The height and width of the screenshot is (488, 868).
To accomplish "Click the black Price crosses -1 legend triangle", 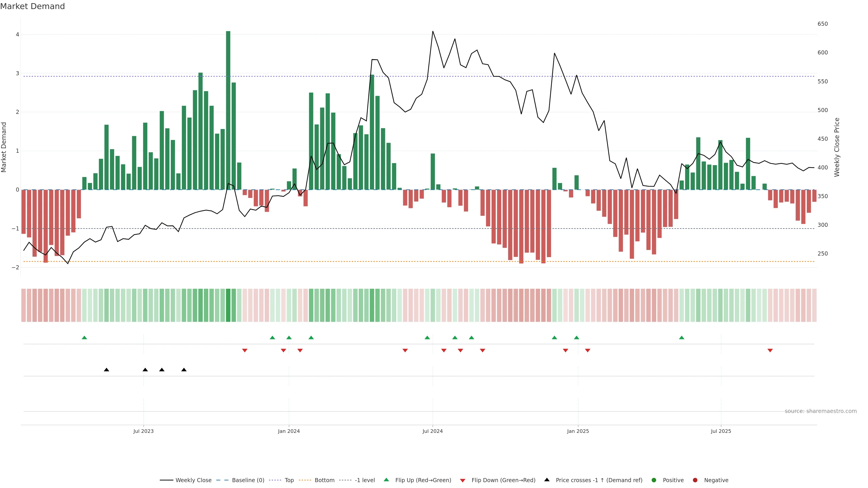I will [x=547, y=480].
